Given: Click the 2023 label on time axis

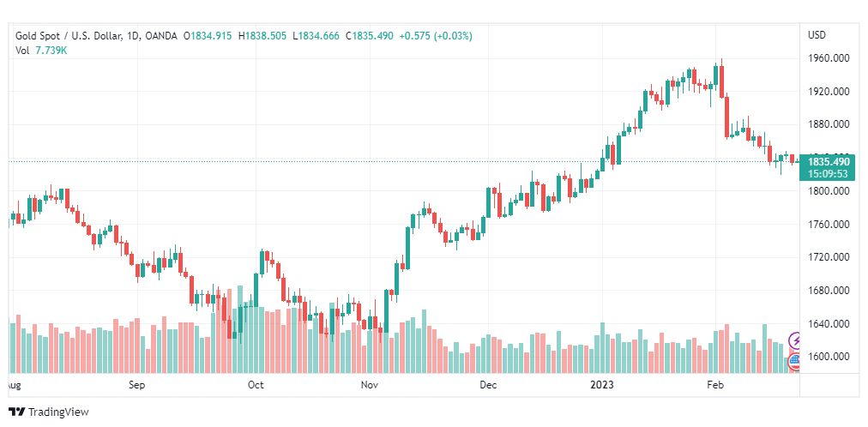Looking at the screenshot, I should point(602,385).
